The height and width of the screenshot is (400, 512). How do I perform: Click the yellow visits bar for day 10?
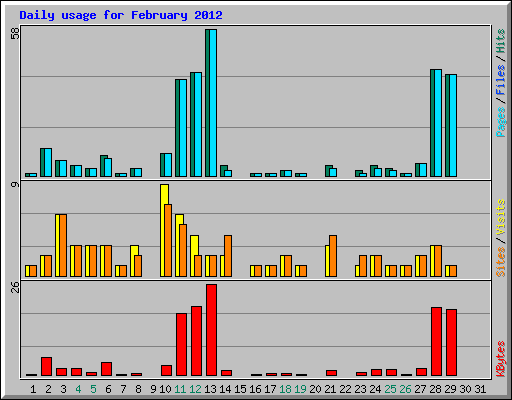coord(163,230)
